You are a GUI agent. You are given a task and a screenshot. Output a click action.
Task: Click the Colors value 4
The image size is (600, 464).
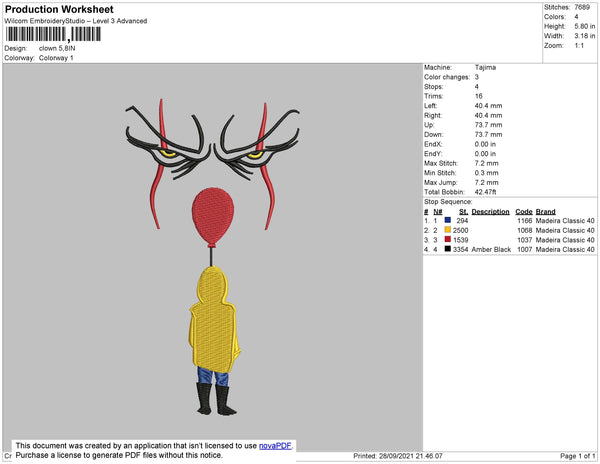click(x=576, y=17)
